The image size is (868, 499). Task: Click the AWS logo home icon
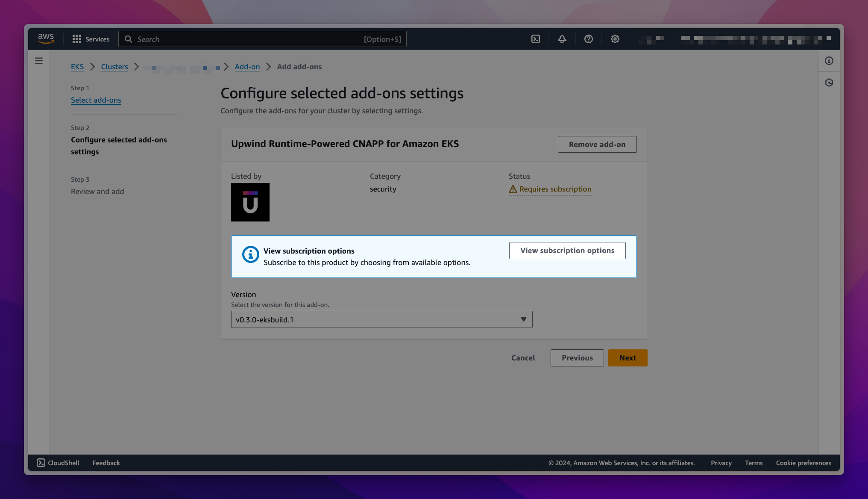(x=46, y=39)
